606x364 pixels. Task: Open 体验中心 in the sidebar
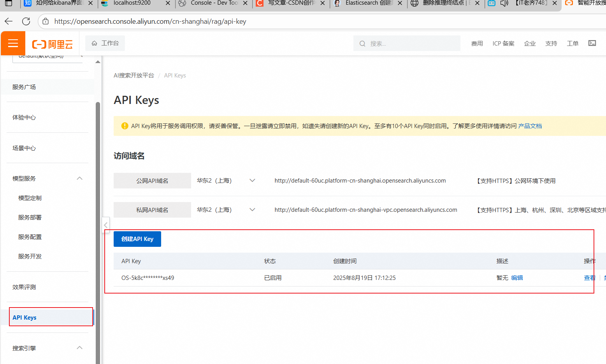click(x=24, y=118)
